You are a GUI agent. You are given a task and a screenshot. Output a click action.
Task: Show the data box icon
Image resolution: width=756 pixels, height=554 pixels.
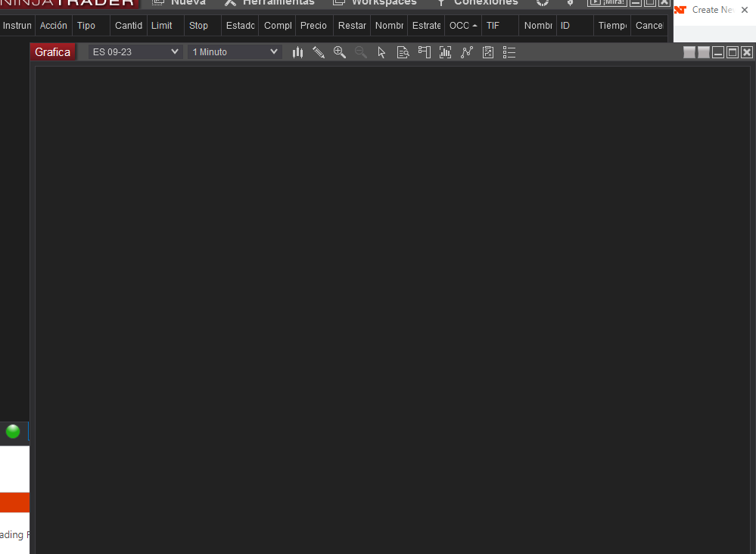click(x=403, y=52)
